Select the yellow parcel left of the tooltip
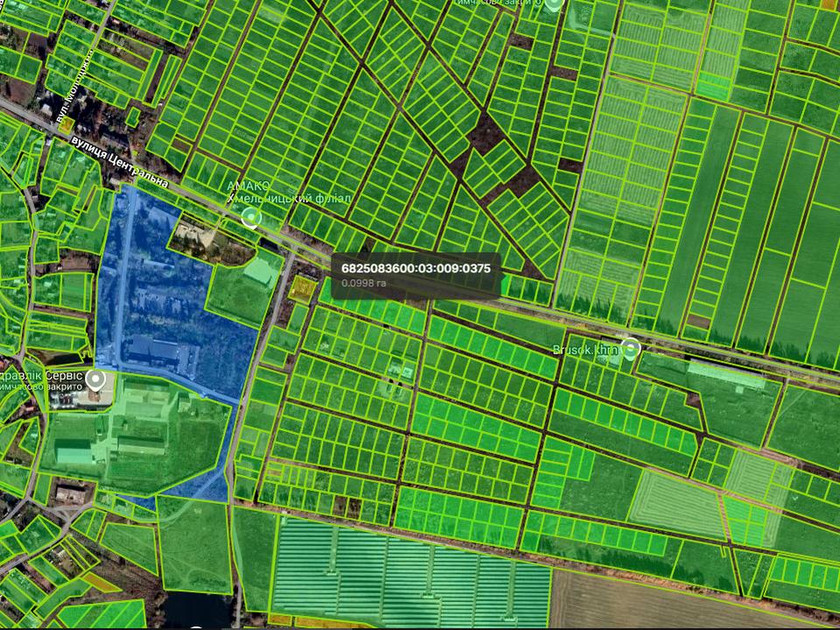Image resolution: width=840 pixels, height=630 pixels. (x=304, y=288)
